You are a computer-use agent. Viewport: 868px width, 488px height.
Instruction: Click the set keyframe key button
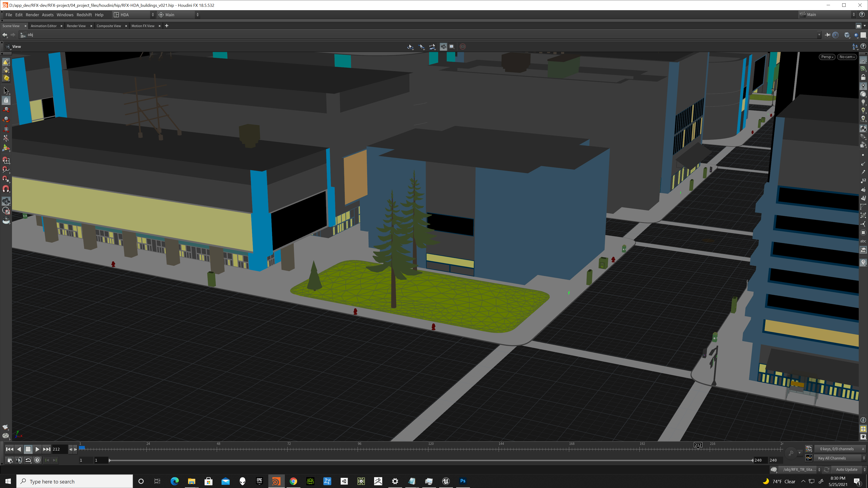(x=791, y=453)
